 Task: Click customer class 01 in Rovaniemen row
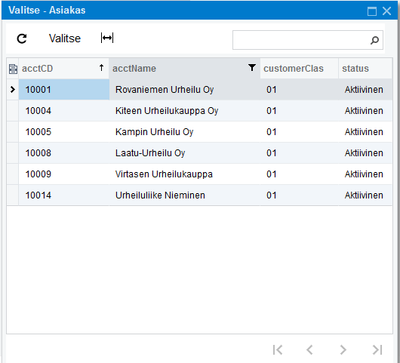tap(271, 90)
